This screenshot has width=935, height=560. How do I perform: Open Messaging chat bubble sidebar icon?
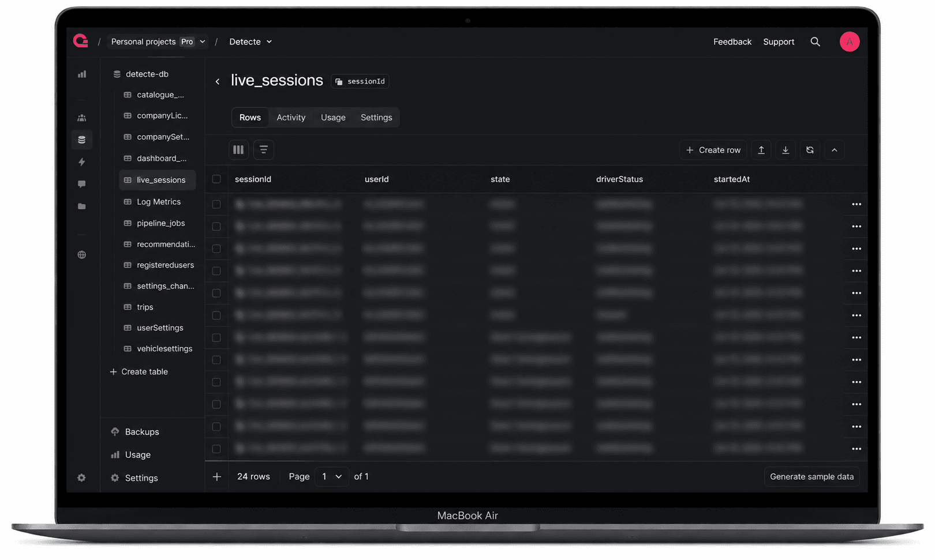pos(82,184)
